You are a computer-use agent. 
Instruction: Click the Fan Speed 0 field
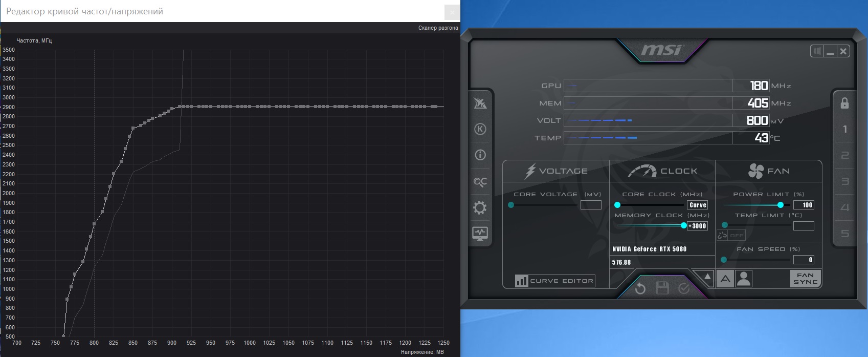coord(804,260)
